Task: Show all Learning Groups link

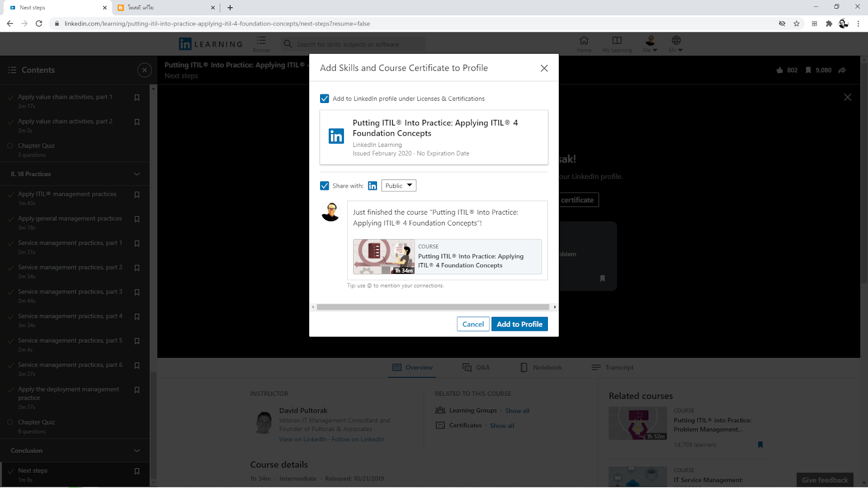Action: pos(517,411)
